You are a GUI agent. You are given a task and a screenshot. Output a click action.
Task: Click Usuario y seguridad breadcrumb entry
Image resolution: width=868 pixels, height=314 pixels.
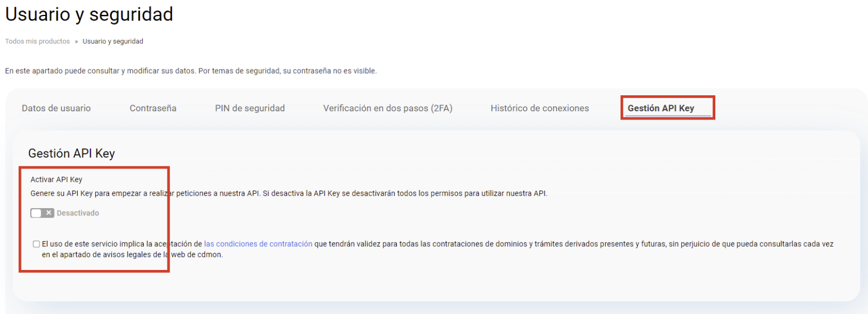pos(113,41)
